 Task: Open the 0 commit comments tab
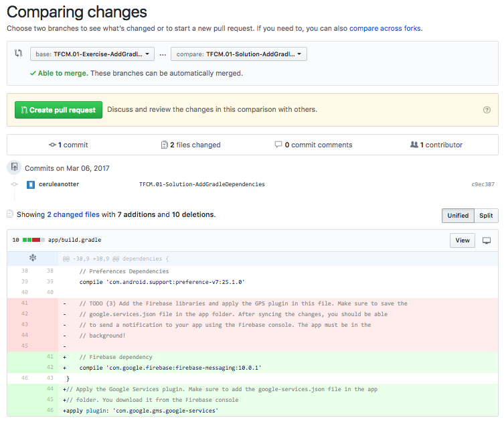(313, 145)
